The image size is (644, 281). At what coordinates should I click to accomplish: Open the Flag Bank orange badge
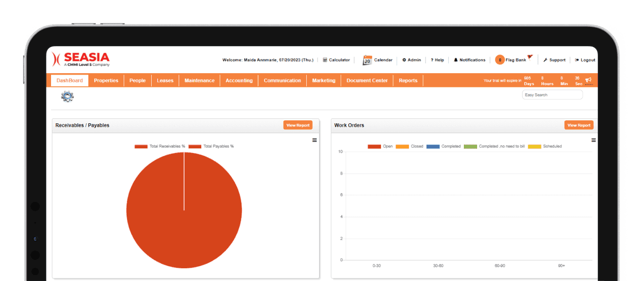point(500,60)
